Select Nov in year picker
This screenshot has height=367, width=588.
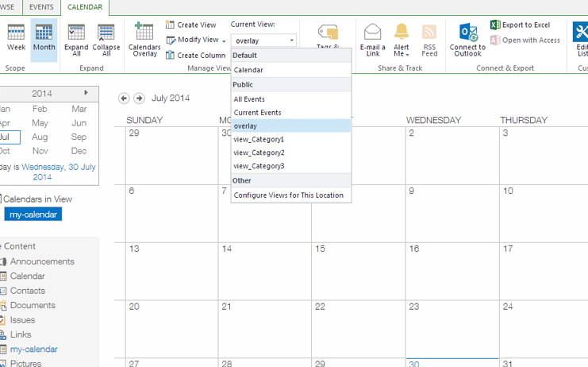pos(40,151)
